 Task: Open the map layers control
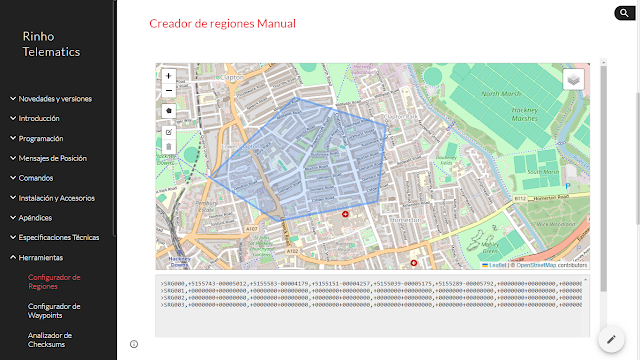[573, 79]
